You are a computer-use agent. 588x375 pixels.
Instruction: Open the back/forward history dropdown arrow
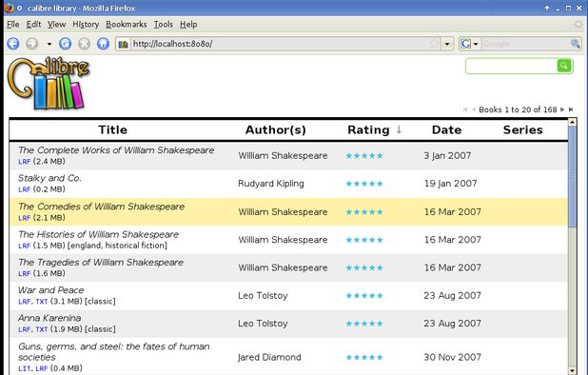[49, 44]
